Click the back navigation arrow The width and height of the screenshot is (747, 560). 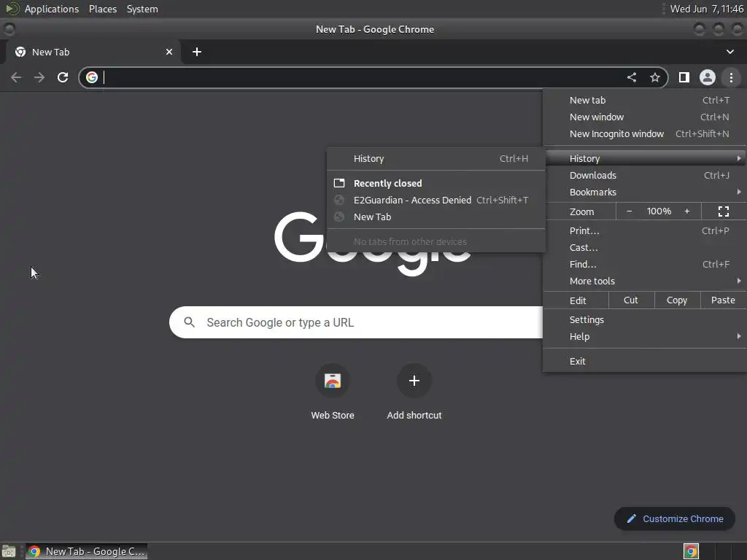[16, 77]
